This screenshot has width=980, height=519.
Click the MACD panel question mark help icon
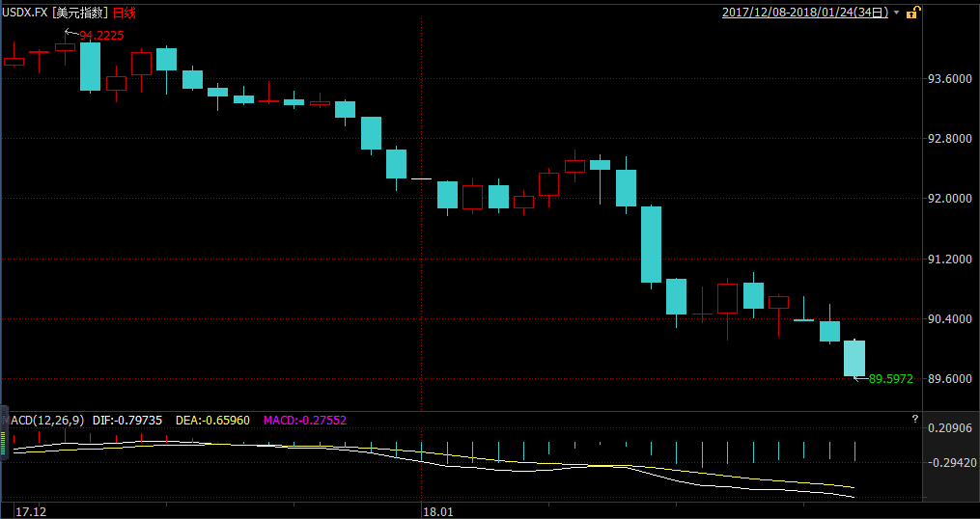click(x=915, y=419)
